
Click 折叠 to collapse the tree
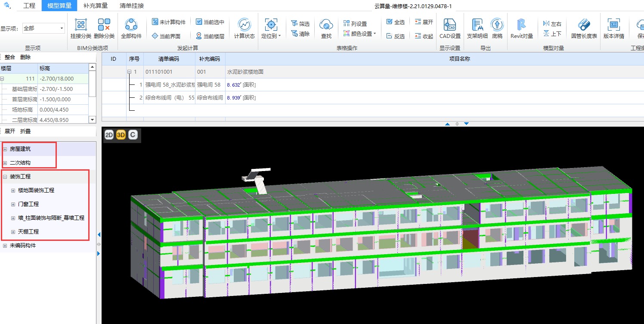(x=25, y=131)
